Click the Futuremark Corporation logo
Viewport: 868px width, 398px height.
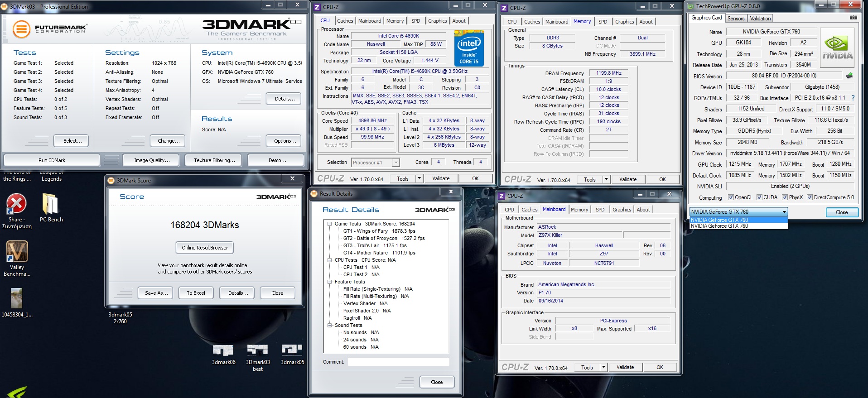(x=49, y=29)
